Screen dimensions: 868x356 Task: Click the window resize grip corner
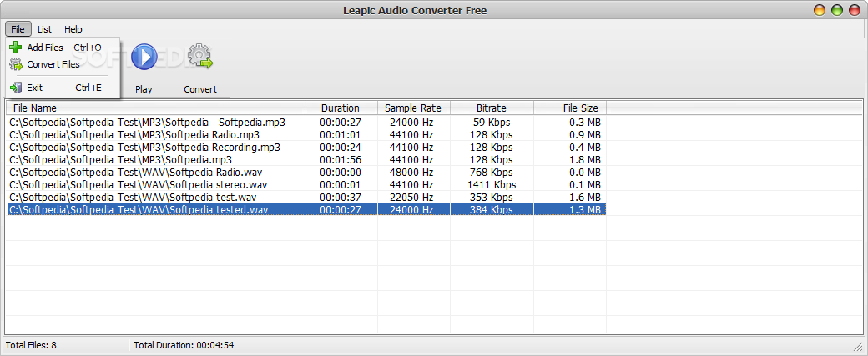[859, 346]
